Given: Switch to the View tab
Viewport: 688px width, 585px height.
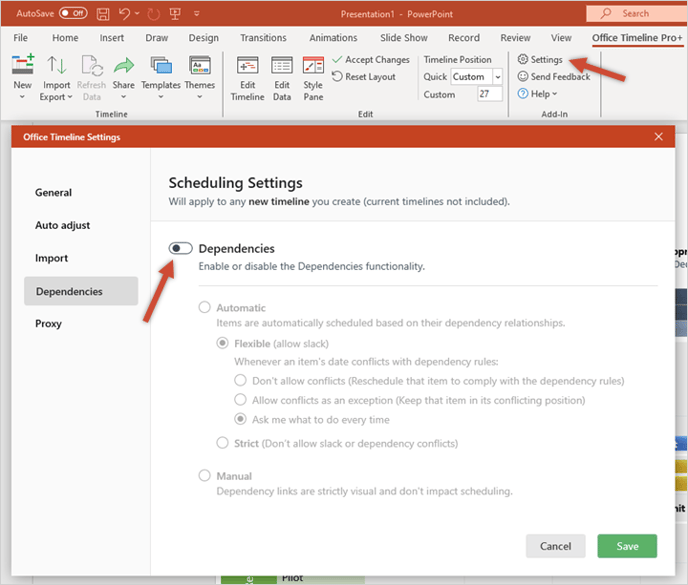Looking at the screenshot, I should pyautogui.click(x=561, y=38).
